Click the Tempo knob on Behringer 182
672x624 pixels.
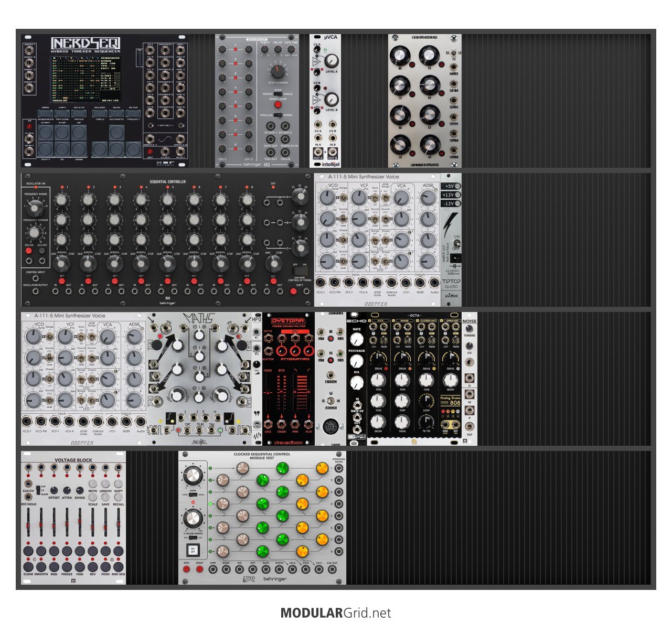[264, 49]
